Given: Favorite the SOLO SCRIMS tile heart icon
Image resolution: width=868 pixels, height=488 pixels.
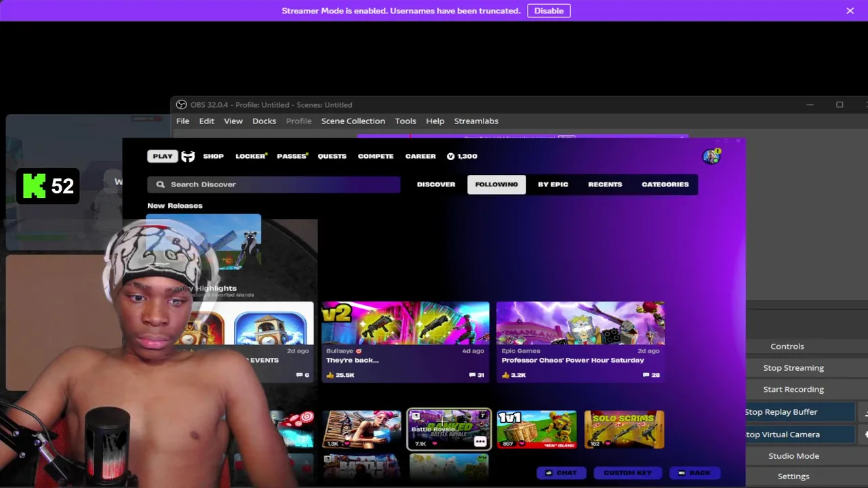Looking at the screenshot, I should click(607, 444).
